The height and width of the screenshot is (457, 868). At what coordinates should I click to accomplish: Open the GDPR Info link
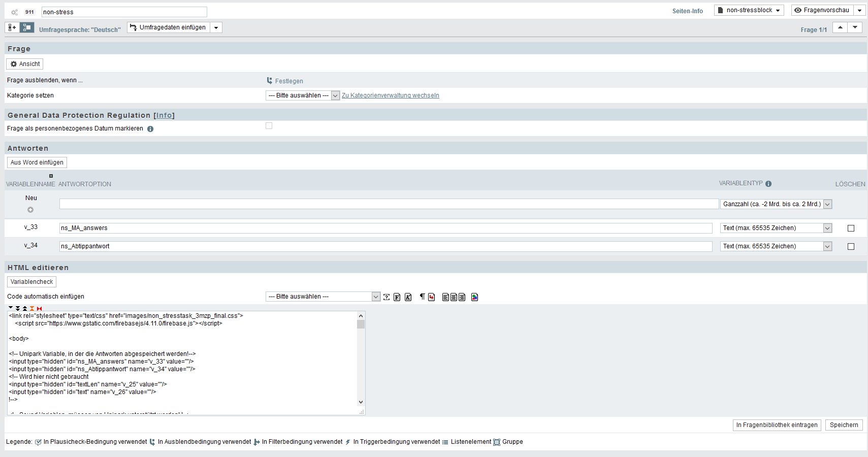[x=164, y=115]
